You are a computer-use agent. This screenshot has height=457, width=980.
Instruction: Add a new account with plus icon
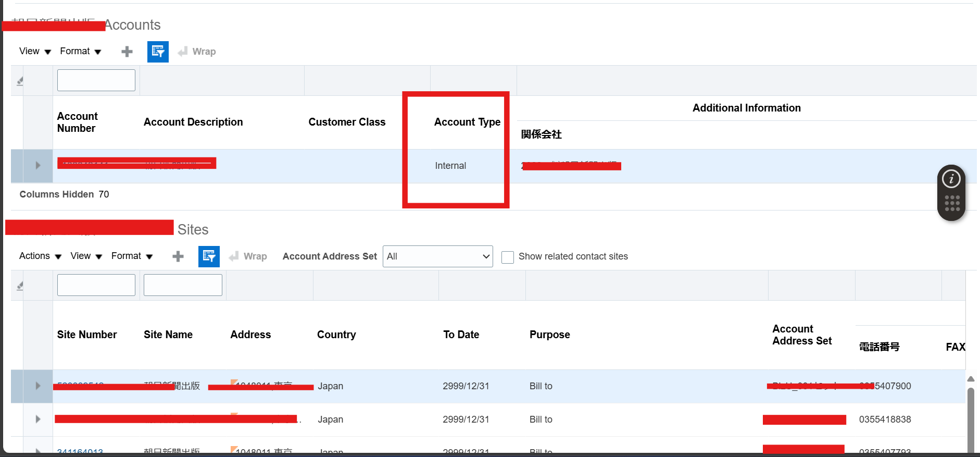click(127, 52)
